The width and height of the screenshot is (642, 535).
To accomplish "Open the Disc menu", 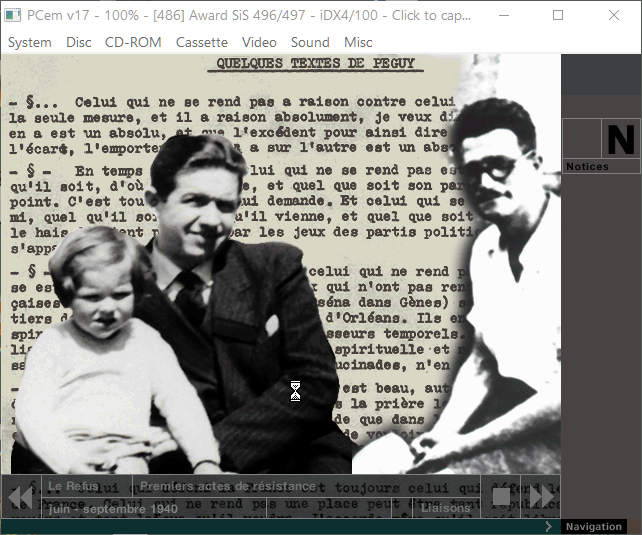I will pos(78,42).
